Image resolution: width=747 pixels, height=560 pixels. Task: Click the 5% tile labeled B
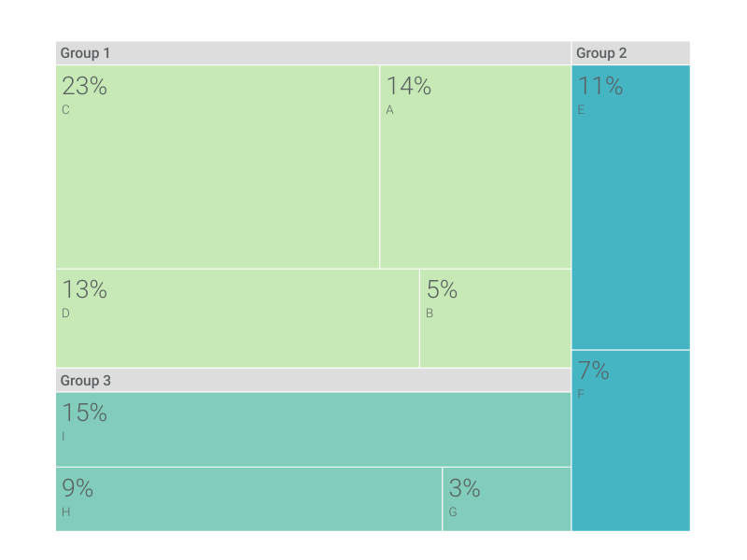click(x=496, y=318)
